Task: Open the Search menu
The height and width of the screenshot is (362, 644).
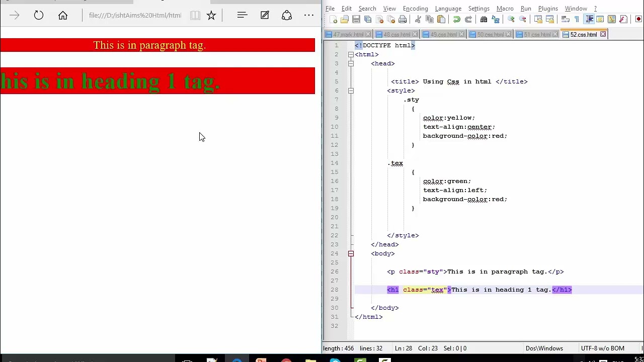Action: (367, 9)
